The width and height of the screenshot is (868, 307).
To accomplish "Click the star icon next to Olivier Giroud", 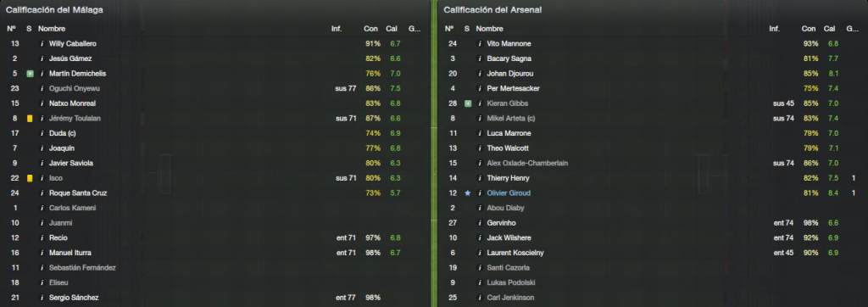I will coord(468,193).
